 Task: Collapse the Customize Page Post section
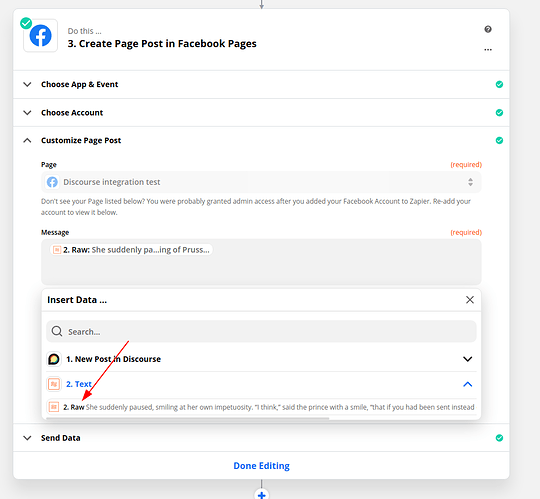click(261, 141)
